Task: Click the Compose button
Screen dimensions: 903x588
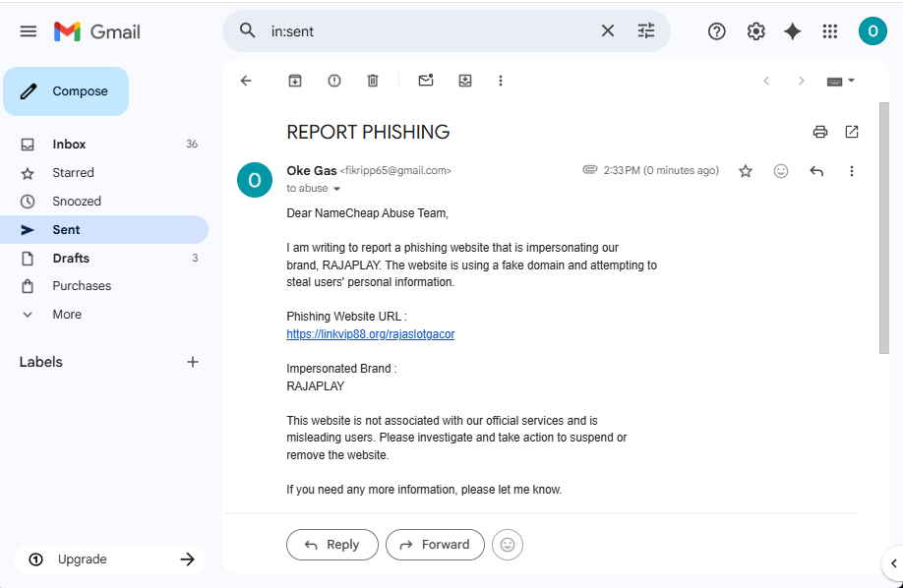Action: tap(66, 91)
